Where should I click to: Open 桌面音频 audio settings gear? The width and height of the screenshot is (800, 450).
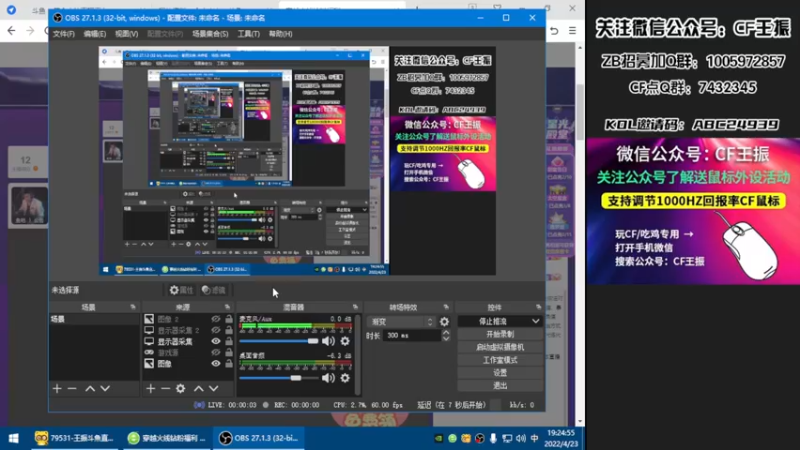345,378
